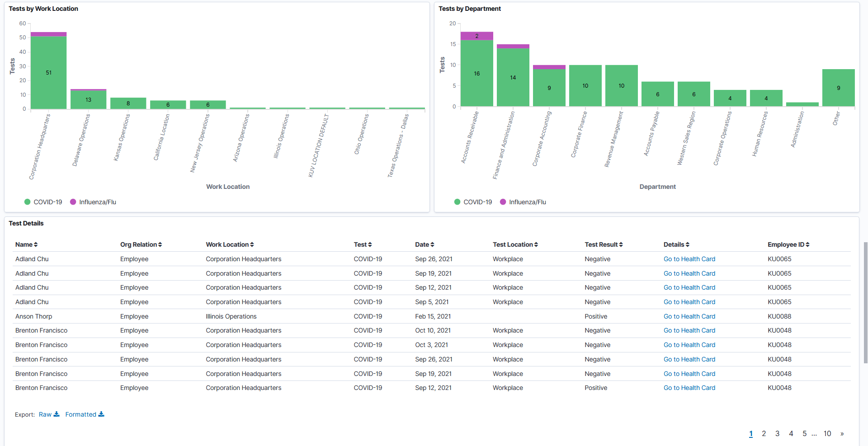
Task: Sort the Employee ID column
Action: point(807,244)
